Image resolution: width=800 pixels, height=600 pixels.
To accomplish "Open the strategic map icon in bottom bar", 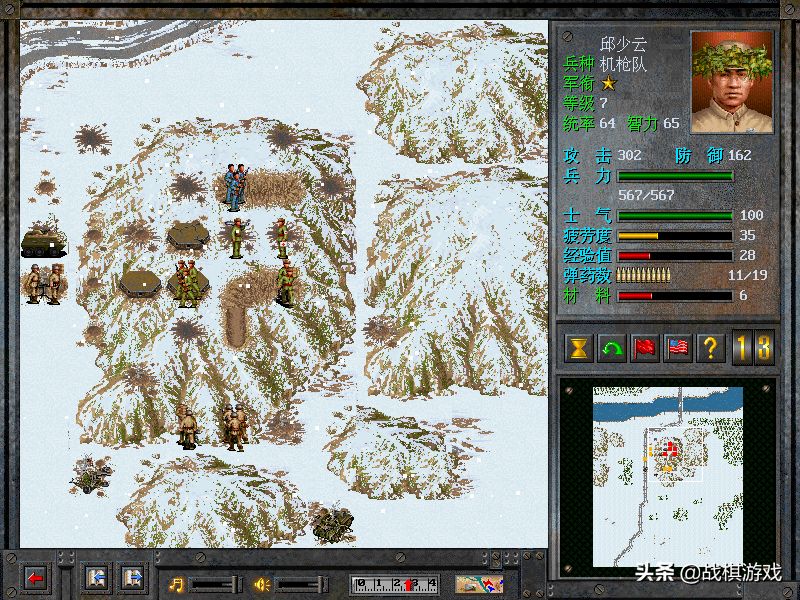I will [479, 584].
